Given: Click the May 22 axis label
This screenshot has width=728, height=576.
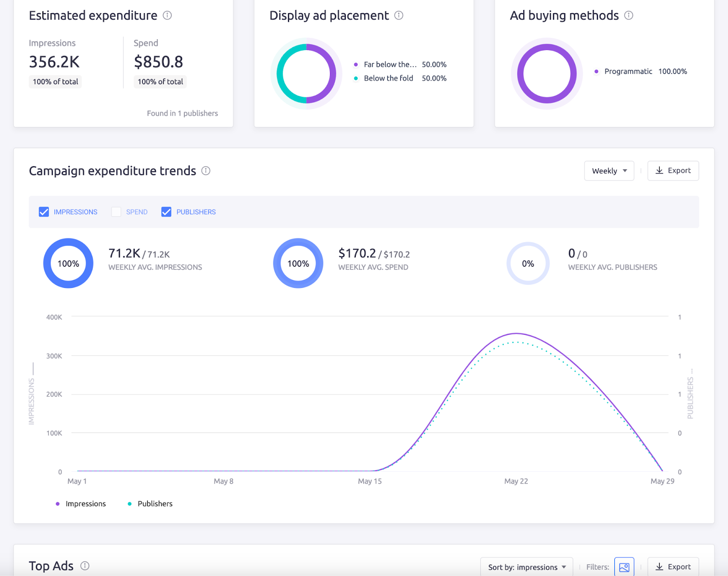Looking at the screenshot, I should point(516,481).
